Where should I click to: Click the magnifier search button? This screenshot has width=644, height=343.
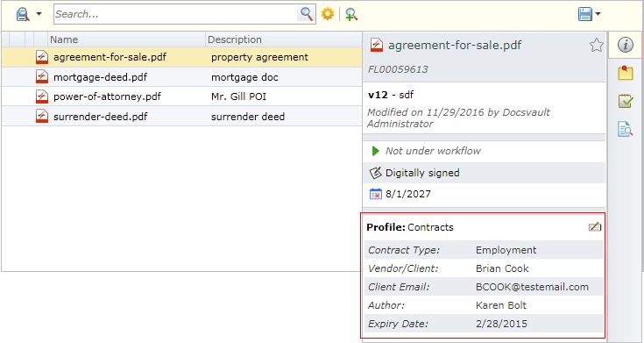coord(307,14)
